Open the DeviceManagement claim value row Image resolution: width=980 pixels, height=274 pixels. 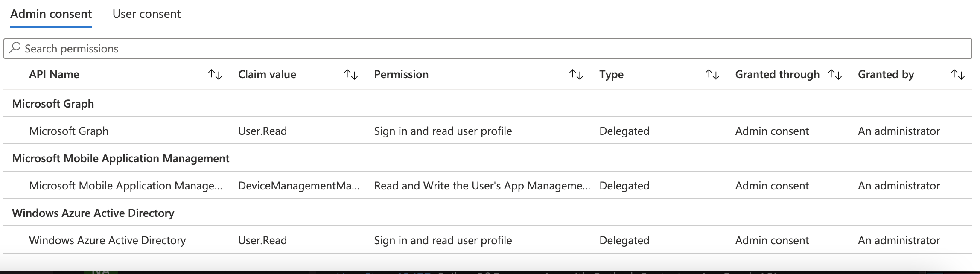(x=299, y=186)
